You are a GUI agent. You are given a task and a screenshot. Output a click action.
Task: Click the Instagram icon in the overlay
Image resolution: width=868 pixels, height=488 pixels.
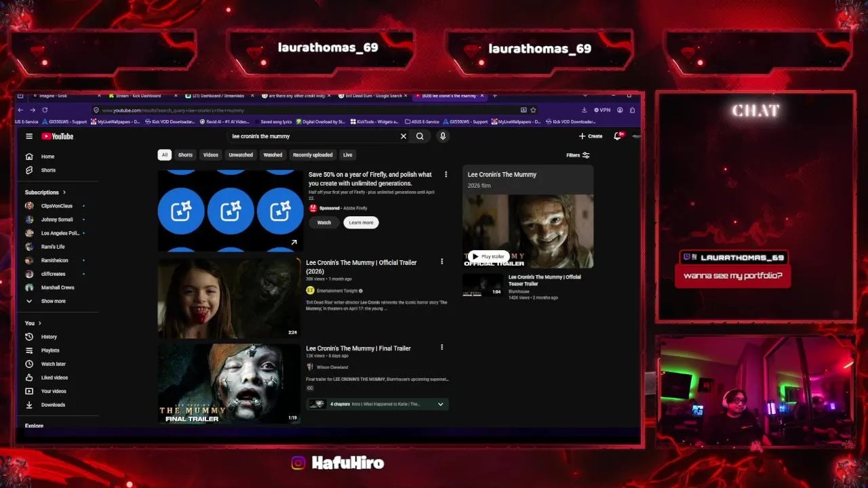298,464
